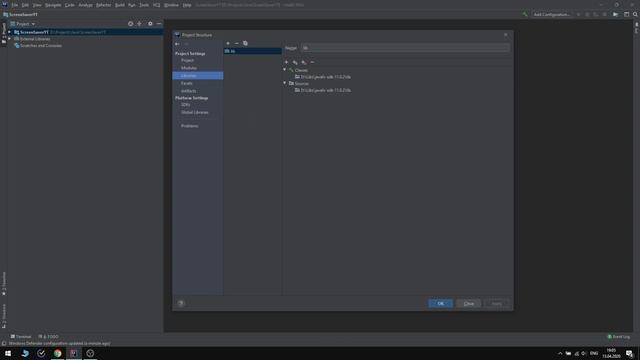Open the Project view dropdown
Viewport: 640px width, 360px height.
[23, 24]
